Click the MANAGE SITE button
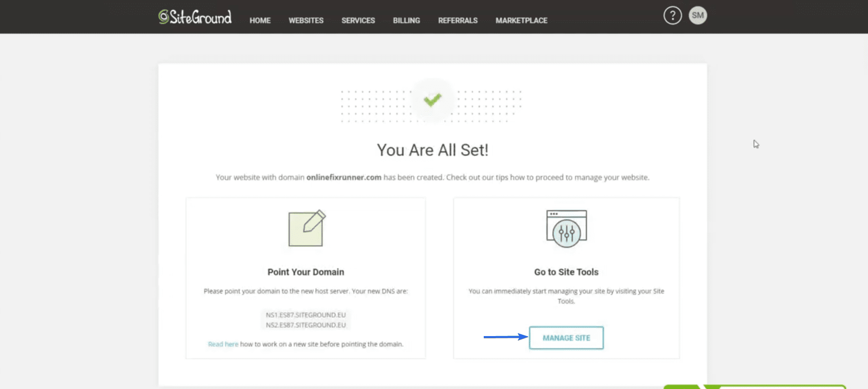The image size is (868, 389). [x=566, y=338]
